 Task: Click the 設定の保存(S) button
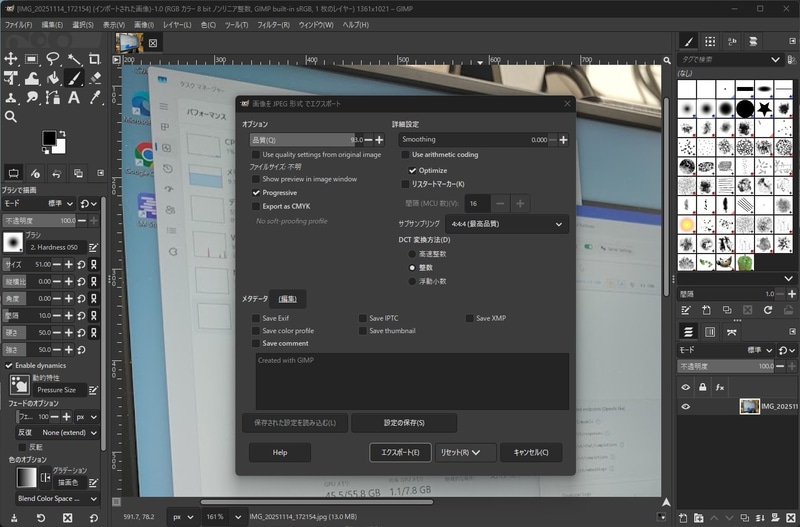tap(404, 423)
